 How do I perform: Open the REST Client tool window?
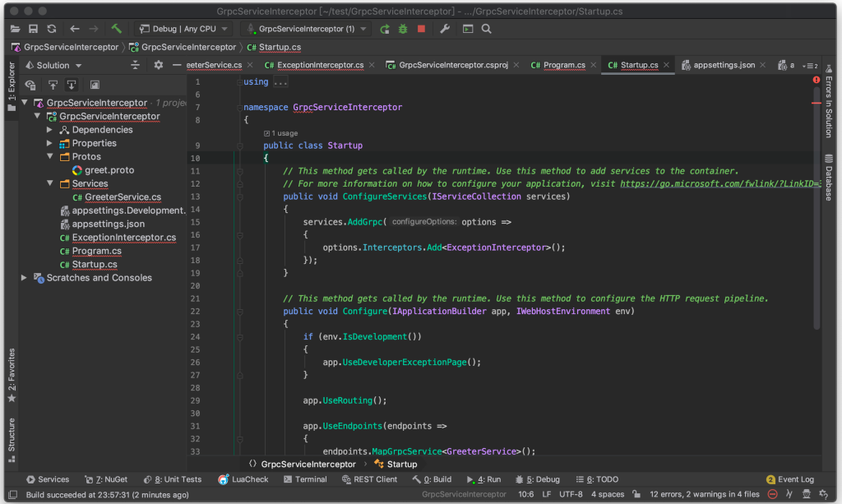(369, 479)
